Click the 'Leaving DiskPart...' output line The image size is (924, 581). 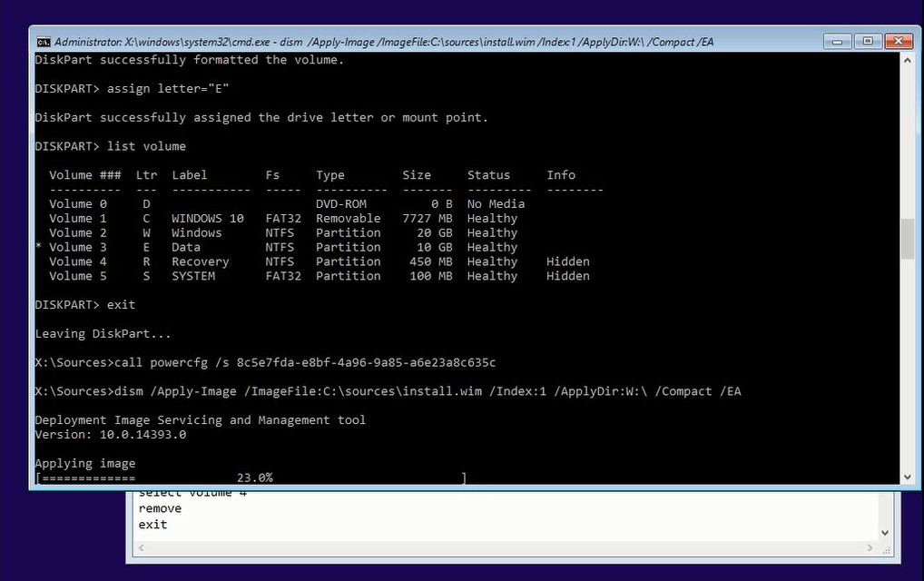103,333
